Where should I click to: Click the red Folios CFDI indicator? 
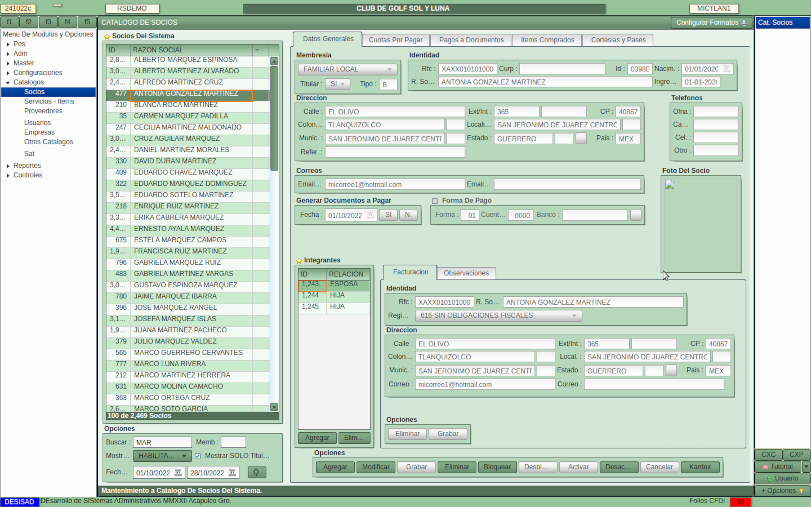click(x=740, y=501)
